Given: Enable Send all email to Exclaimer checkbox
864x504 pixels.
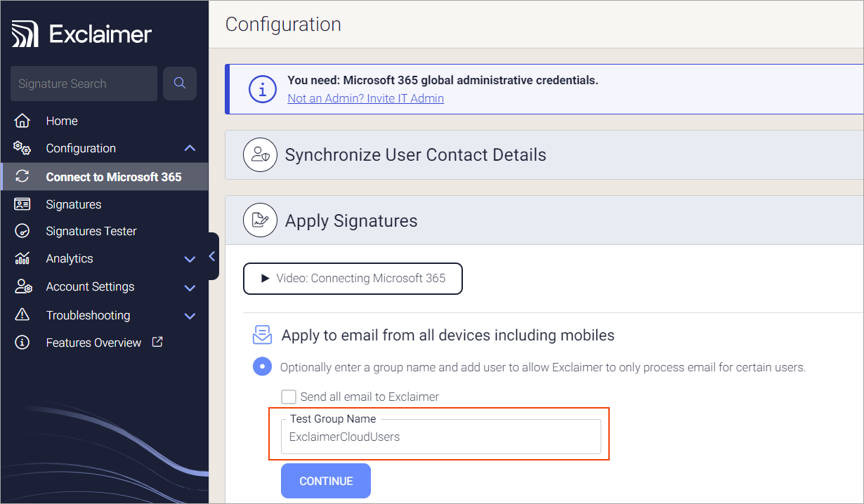Looking at the screenshot, I should point(288,397).
